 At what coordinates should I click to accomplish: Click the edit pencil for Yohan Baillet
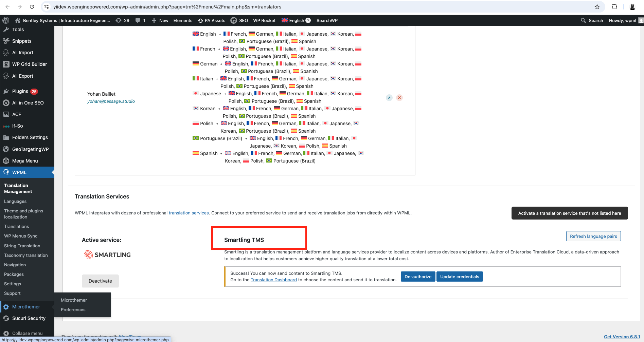coord(389,98)
